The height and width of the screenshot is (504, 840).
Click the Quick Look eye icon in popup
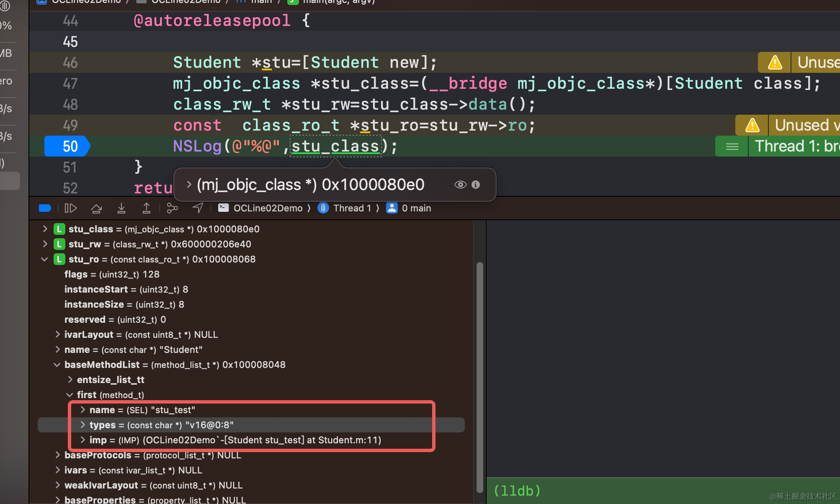click(460, 185)
